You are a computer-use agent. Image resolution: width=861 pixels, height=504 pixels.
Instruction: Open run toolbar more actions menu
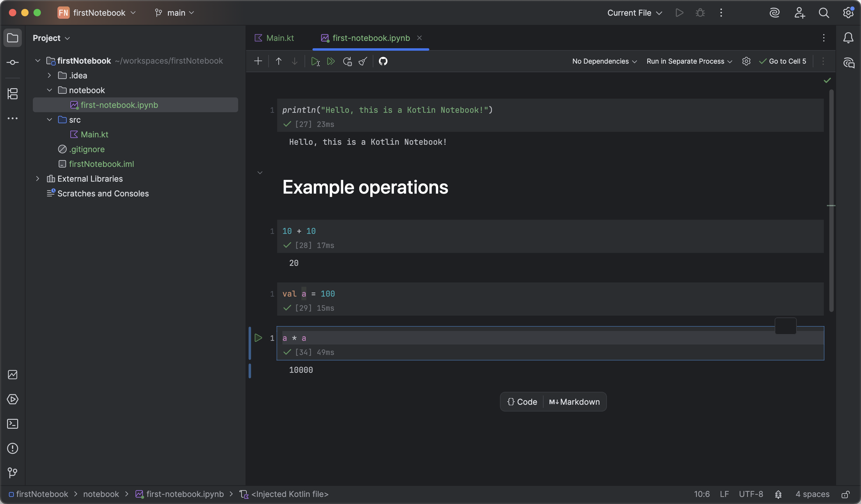tap(721, 13)
